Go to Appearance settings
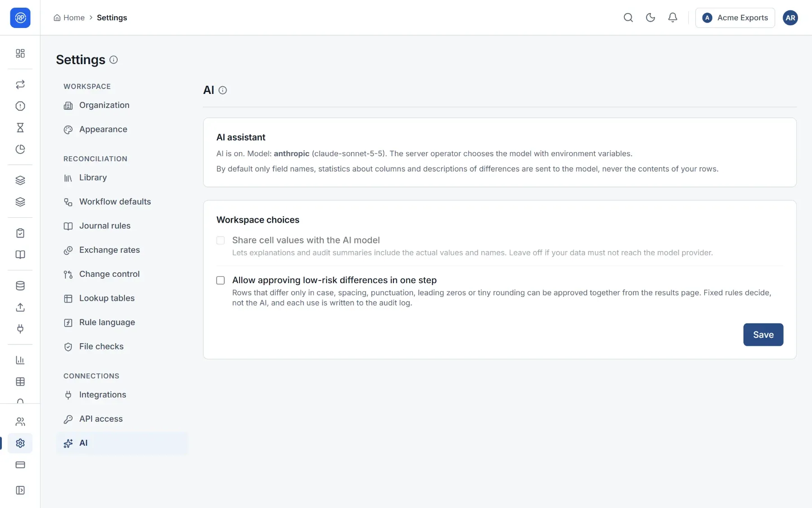This screenshot has width=812, height=508. pos(122,130)
